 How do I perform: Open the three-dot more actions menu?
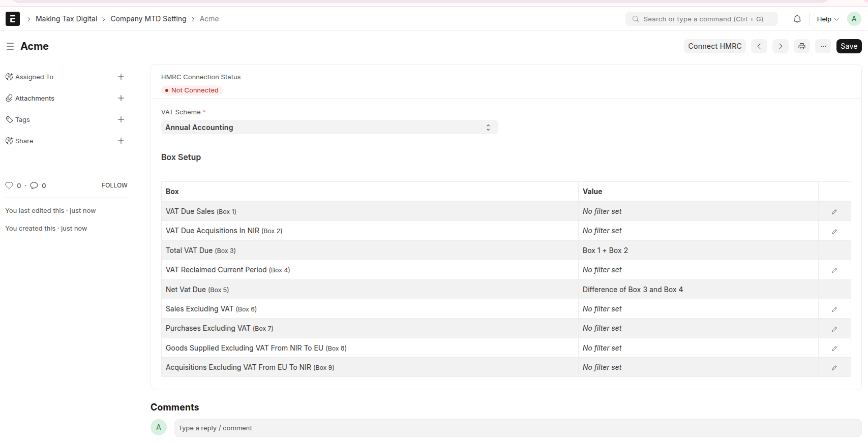pos(823,46)
